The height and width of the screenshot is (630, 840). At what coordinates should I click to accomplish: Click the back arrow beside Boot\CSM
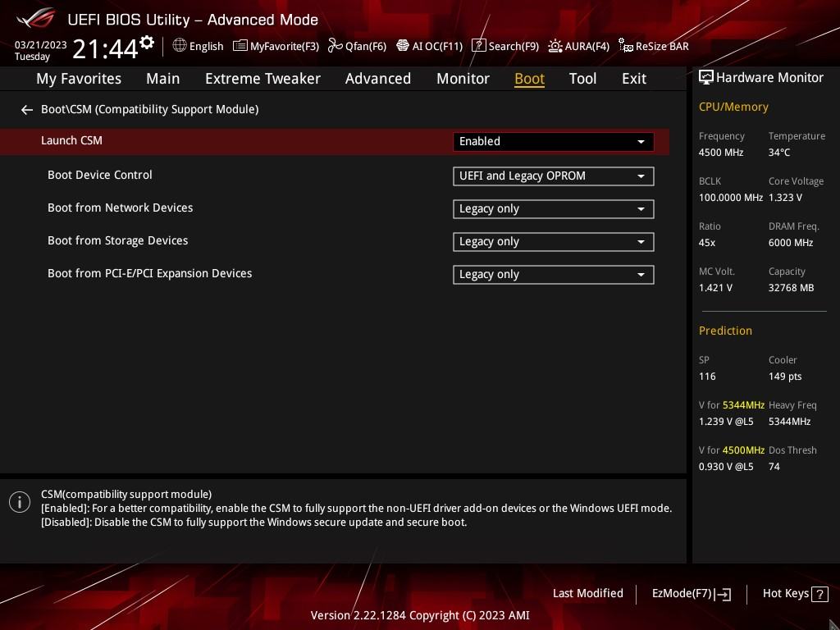[x=27, y=110]
